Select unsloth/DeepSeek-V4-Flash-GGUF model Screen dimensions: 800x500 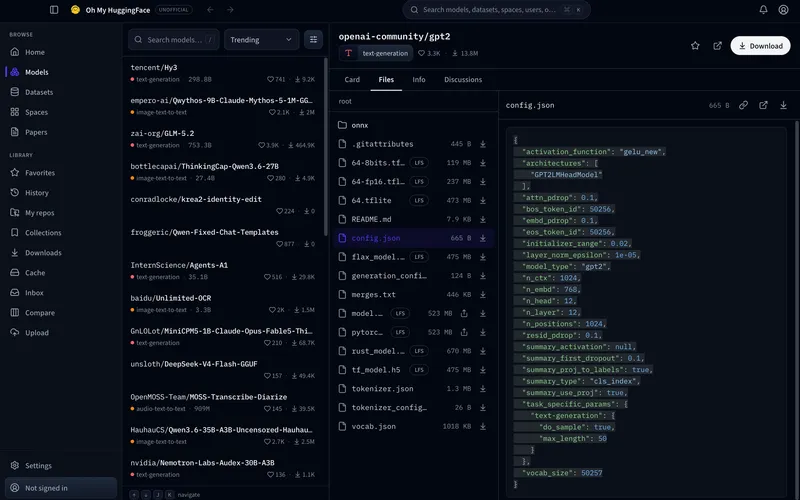[x=222, y=369]
